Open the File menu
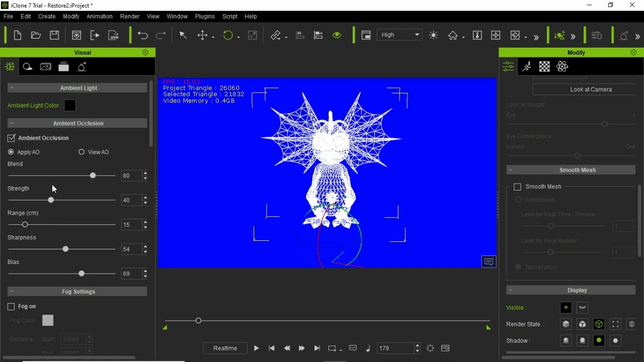 click(9, 16)
